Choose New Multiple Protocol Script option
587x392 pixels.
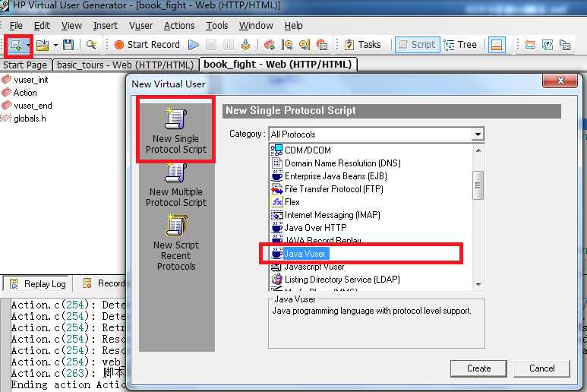tap(176, 185)
